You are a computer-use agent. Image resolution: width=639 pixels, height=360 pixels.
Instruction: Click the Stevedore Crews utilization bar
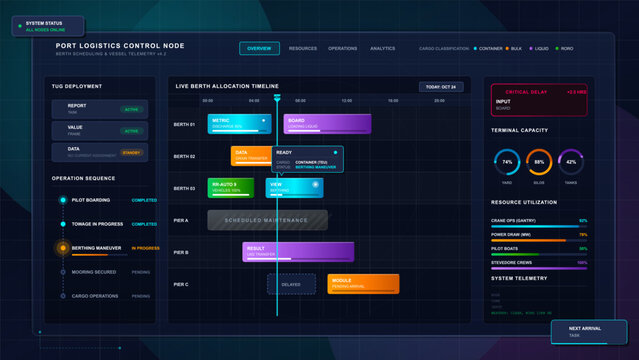(x=539, y=268)
